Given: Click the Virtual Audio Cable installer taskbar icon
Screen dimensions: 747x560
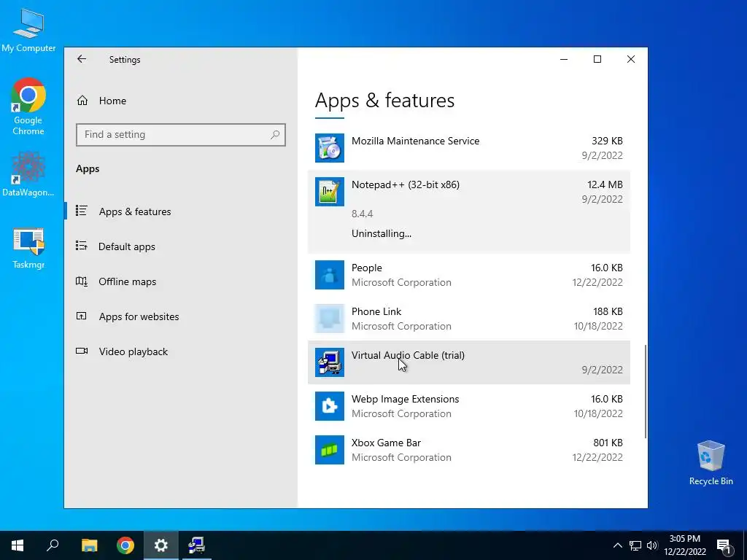Looking at the screenshot, I should point(197,545).
